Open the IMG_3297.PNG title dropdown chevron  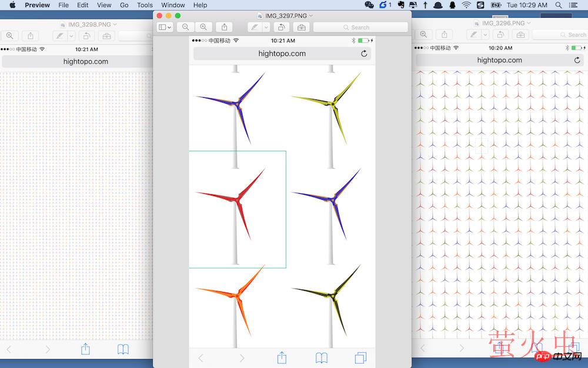pos(311,15)
